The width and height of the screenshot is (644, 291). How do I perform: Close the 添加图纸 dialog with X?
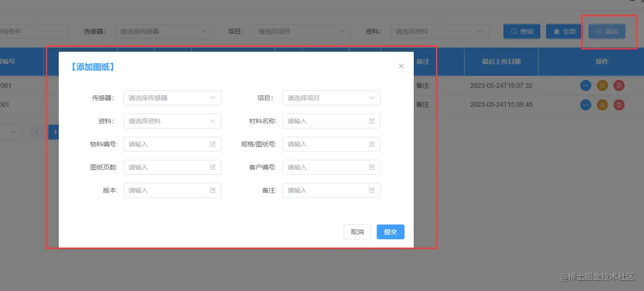click(x=401, y=66)
